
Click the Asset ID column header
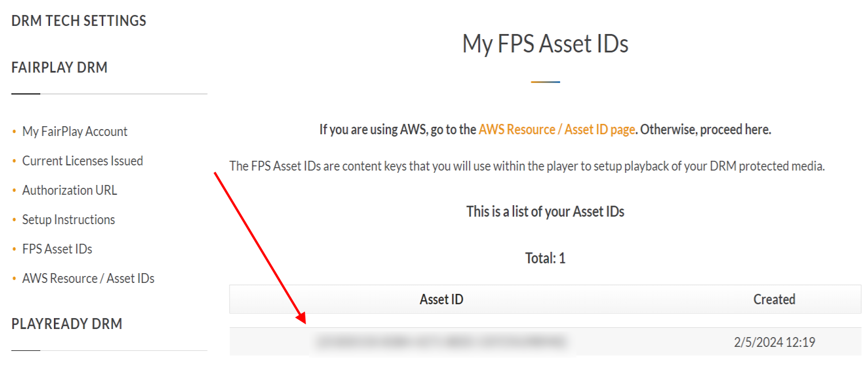click(x=441, y=299)
